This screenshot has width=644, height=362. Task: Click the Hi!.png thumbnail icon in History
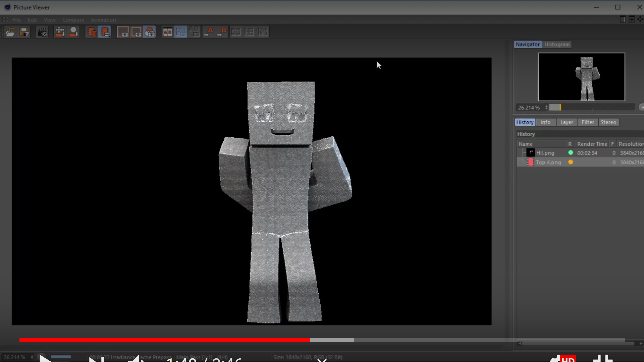coord(531,153)
